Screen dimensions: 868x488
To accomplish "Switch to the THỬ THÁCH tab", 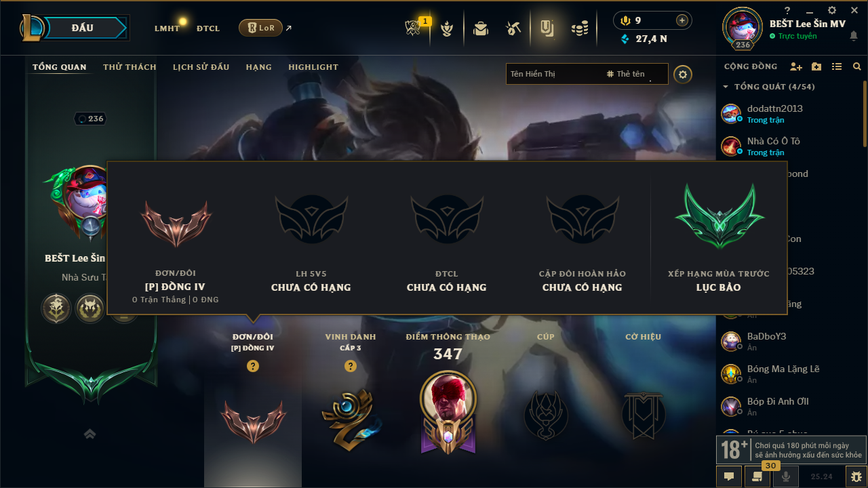I will pyautogui.click(x=130, y=67).
